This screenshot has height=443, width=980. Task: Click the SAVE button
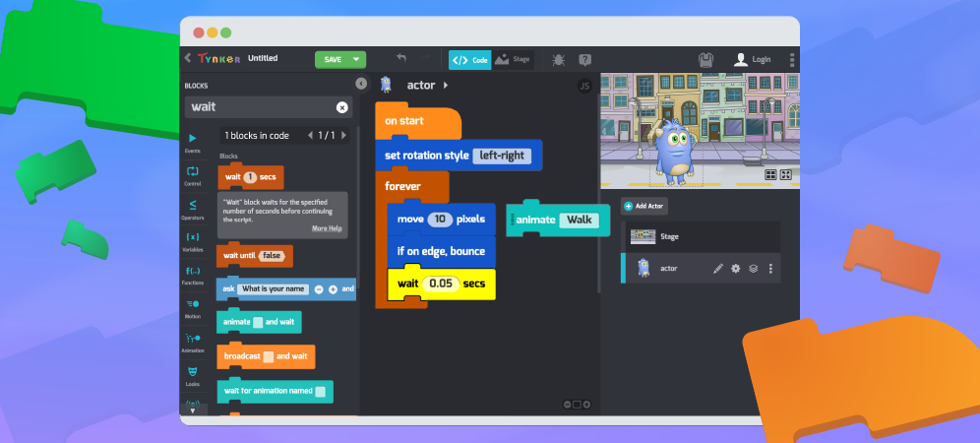[333, 59]
